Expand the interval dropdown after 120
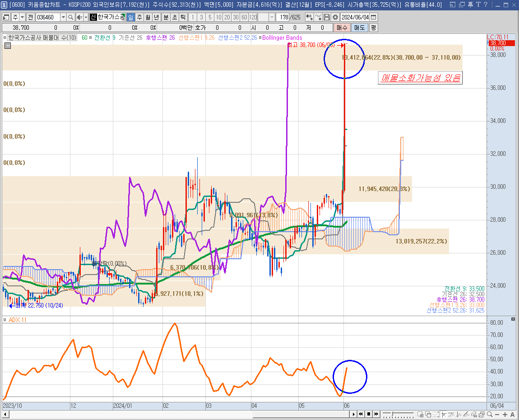The width and height of the screenshot is (519, 420). click(x=272, y=17)
